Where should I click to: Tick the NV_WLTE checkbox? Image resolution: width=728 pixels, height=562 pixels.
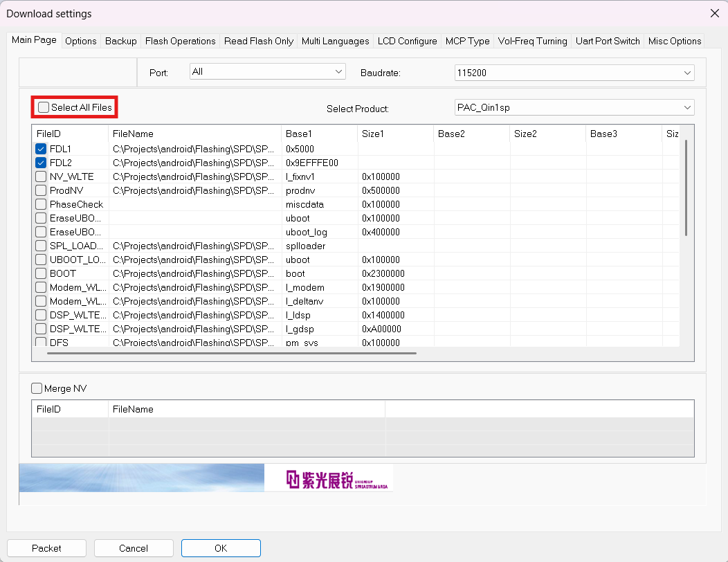pyautogui.click(x=41, y=176)
